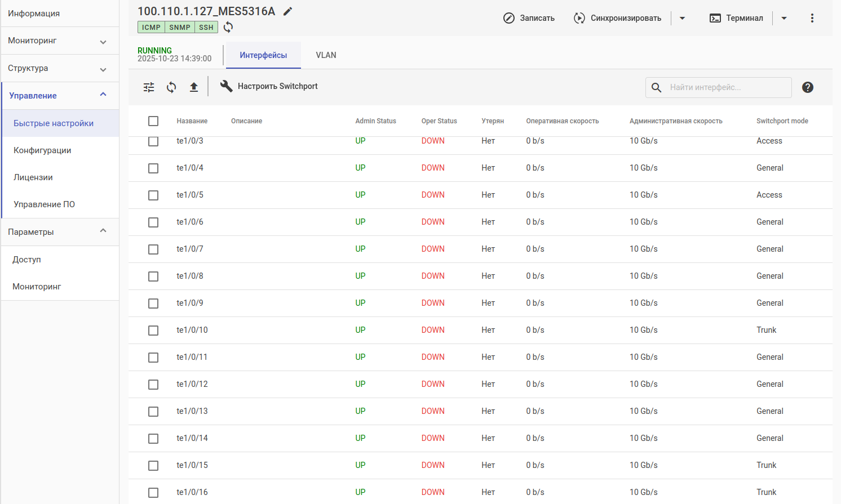Open dropdown arrow next to Терминал
The width and height of the screenshot is (841, 504).
click(x=784, y=18)
